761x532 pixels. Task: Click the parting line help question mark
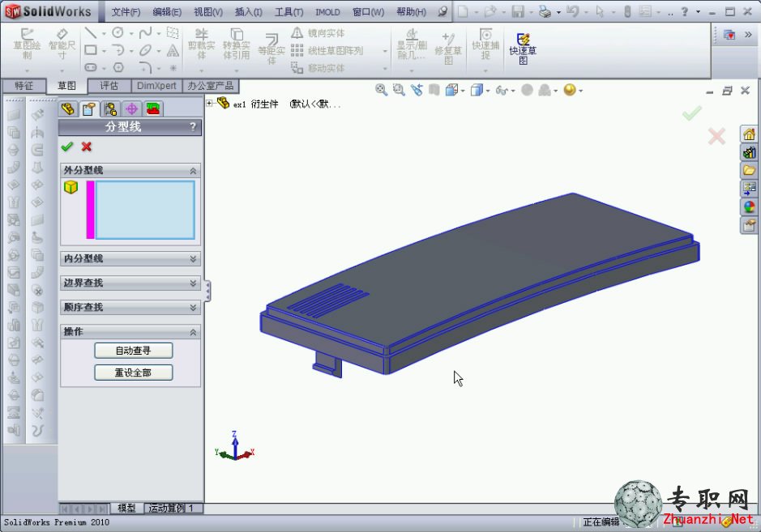tap(193, 127)
